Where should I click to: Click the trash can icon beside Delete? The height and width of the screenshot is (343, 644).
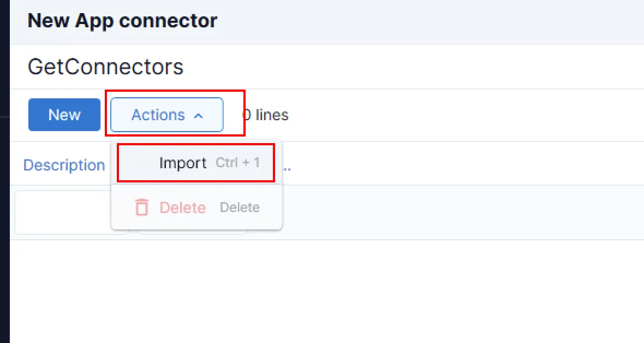coord(142,208)
